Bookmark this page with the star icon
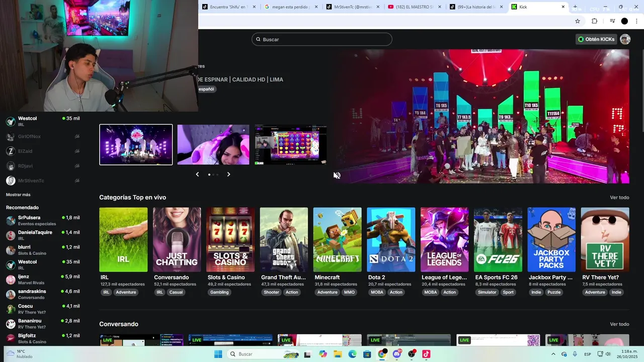Viewport: 644px width, 362px height. 578,21
